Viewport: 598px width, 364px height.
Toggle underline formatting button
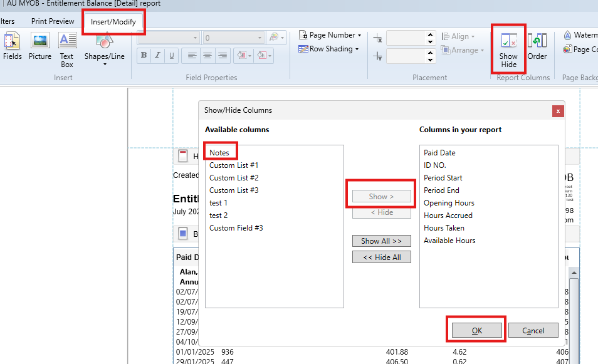coord(171,56)
